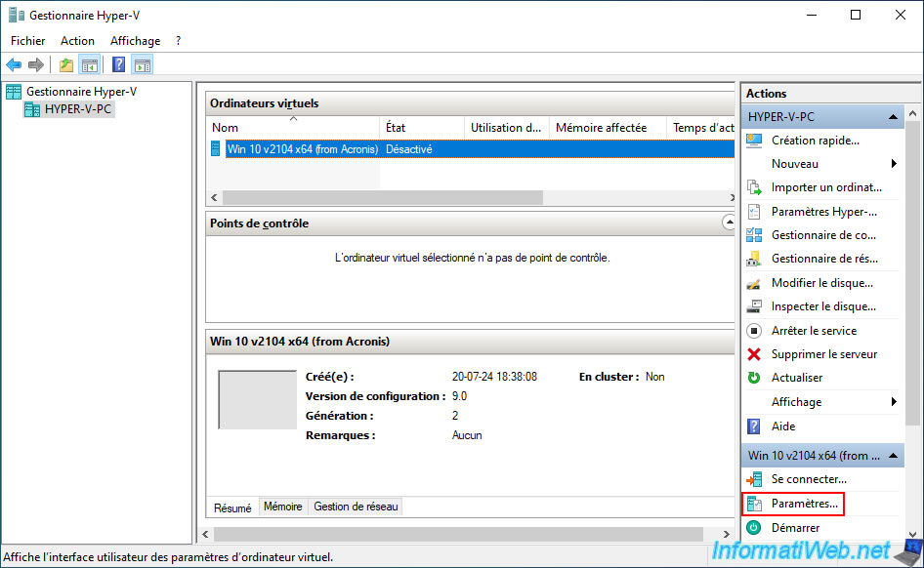This screenshot has width=924, height=568.
Task: Collapse the Win 10 v2104 x64 actions section
Action: pos(894,456)
